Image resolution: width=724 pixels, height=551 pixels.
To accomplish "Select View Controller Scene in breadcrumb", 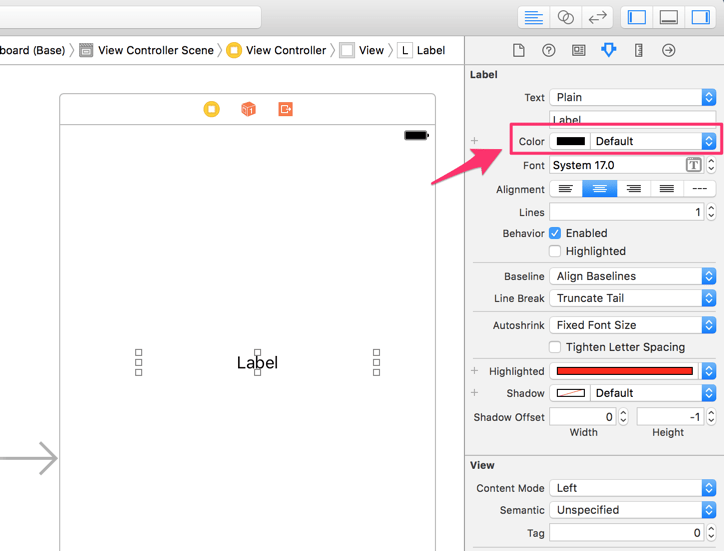I will tap(156, 50).
